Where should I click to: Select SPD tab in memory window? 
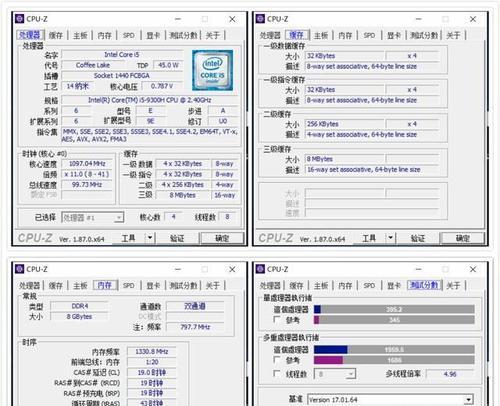(x=129, y=285)
